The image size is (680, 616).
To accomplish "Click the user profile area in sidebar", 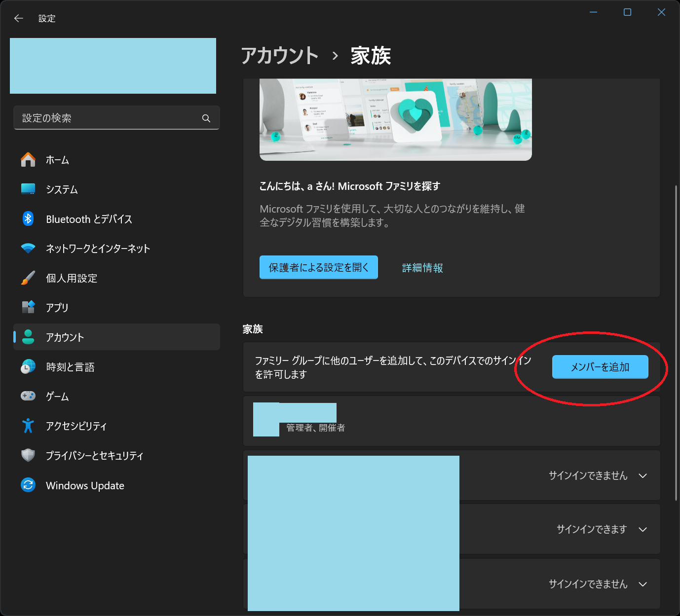I will [113, 66].
